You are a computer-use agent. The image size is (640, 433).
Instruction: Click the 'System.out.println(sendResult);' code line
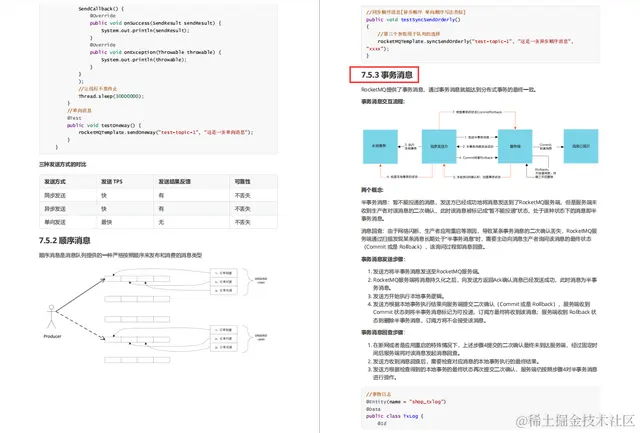pyautogui.click(x=145, y=30)
